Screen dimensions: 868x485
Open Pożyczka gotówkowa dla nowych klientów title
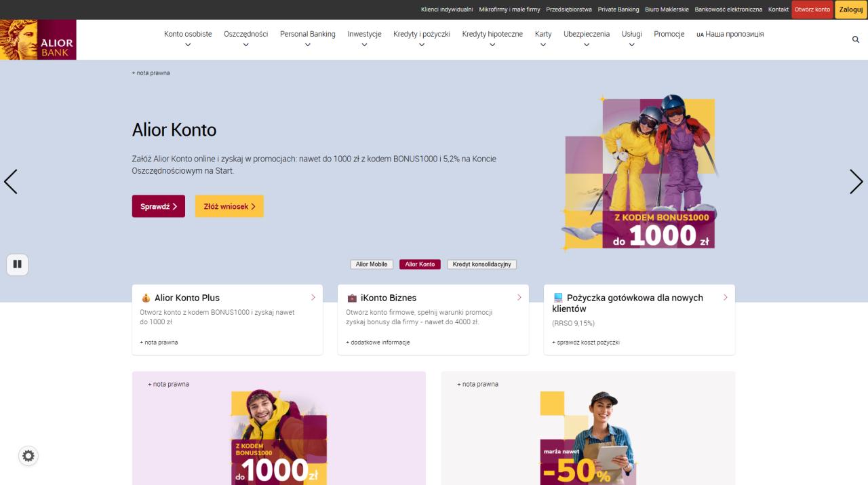click(x=627, y=303)
